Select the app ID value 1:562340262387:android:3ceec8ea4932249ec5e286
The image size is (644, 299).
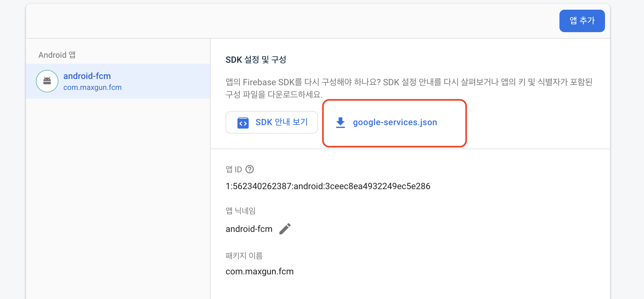pos(328,186)
